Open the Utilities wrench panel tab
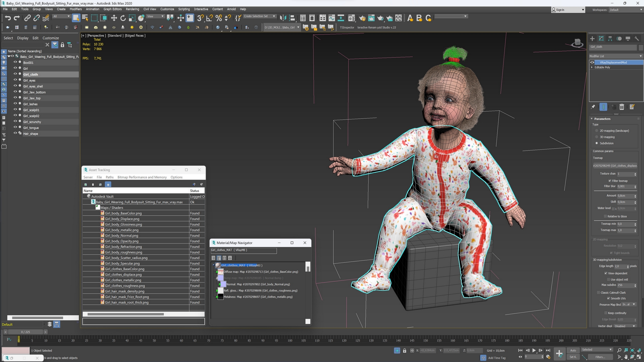 coord(637,39)
